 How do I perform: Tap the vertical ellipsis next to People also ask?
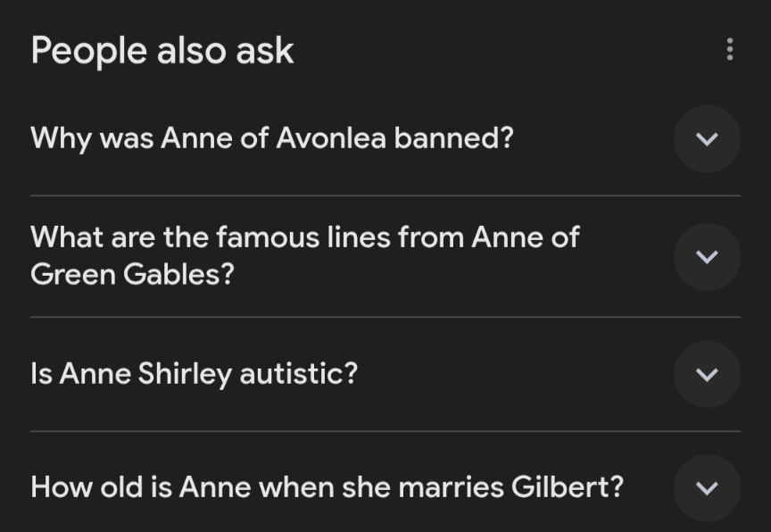[x=730, y=50]
